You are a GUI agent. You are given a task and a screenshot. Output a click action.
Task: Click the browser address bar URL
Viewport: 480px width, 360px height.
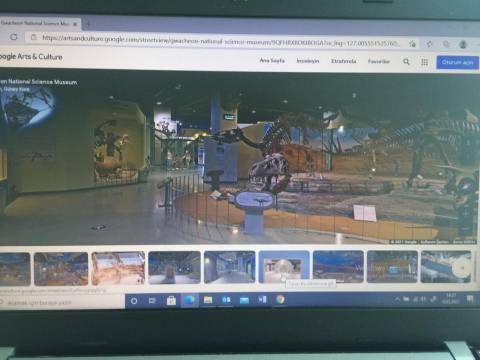coord(219,41)
